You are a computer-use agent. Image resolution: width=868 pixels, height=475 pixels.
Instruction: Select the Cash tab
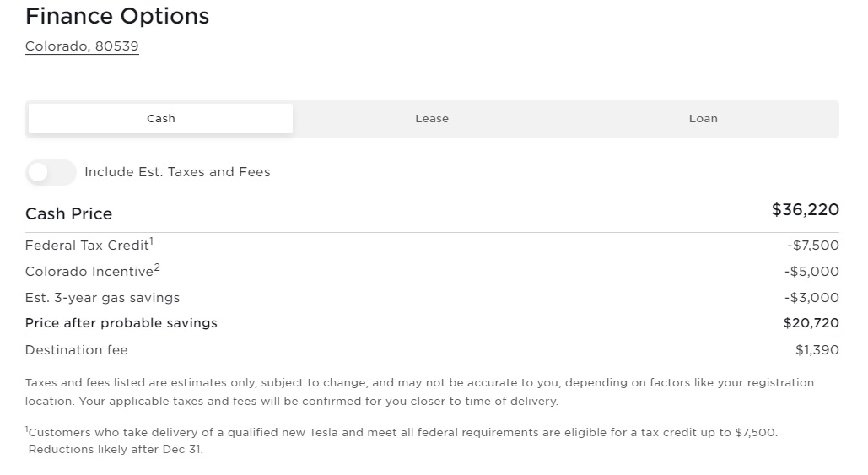coord(160,119)
